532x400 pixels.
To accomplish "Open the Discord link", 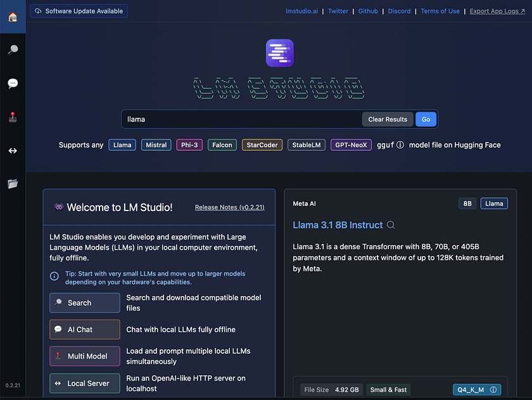I will point(399,11).
